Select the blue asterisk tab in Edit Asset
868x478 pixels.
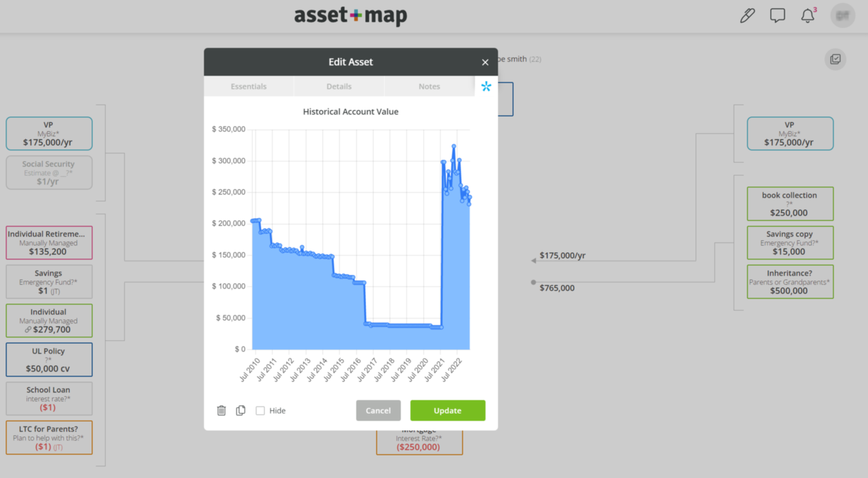(486, 87)
